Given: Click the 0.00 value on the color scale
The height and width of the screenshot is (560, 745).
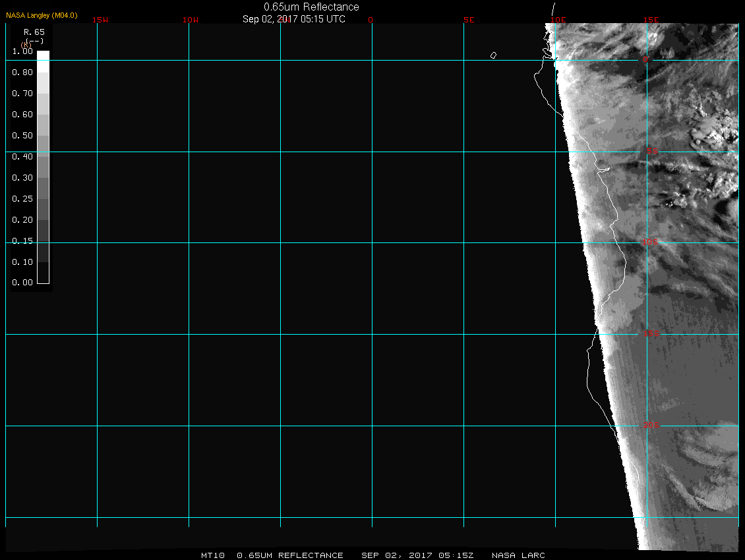Looking at the screenshot, I should 22,283.
